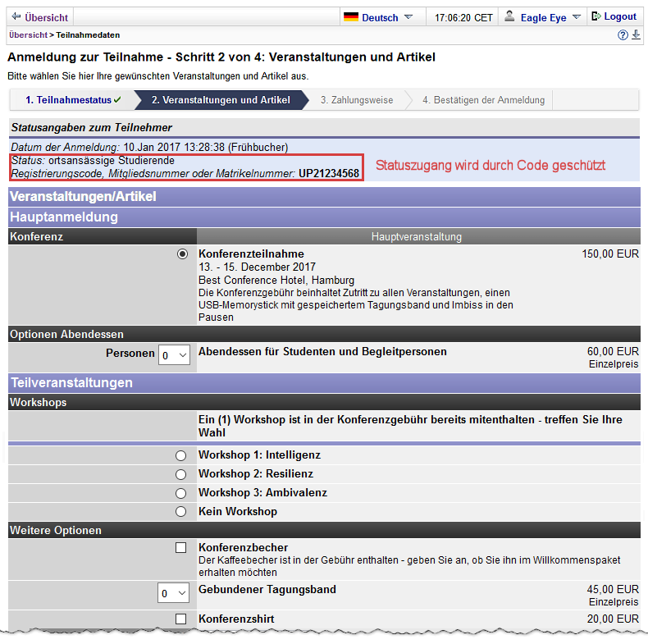
Task: Click step 4. Bestätigen der Anmeldung tab
Action: (x=483, y=100)
